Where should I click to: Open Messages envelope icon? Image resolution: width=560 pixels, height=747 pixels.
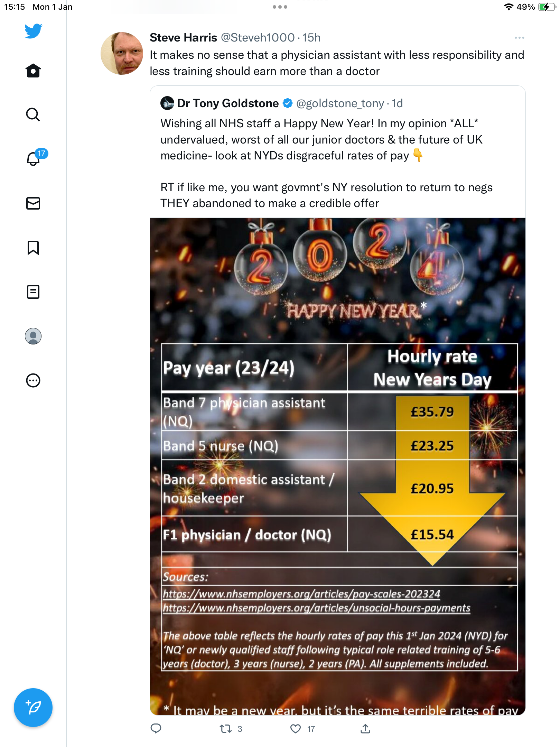point(33,203)
